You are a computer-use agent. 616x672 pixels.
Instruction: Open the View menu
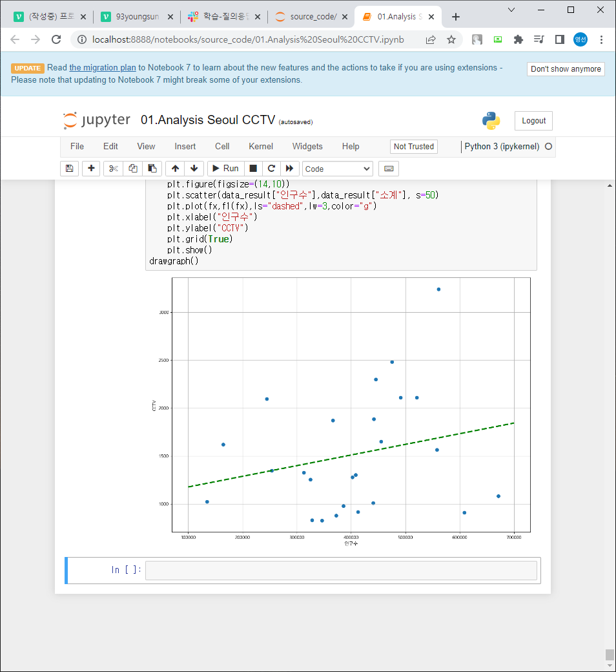[x=146, y=147]
